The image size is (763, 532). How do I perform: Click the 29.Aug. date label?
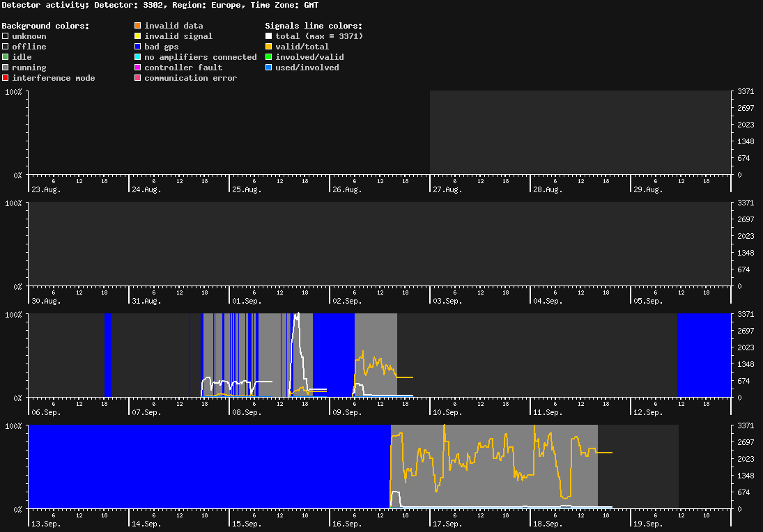pos(648,189)
